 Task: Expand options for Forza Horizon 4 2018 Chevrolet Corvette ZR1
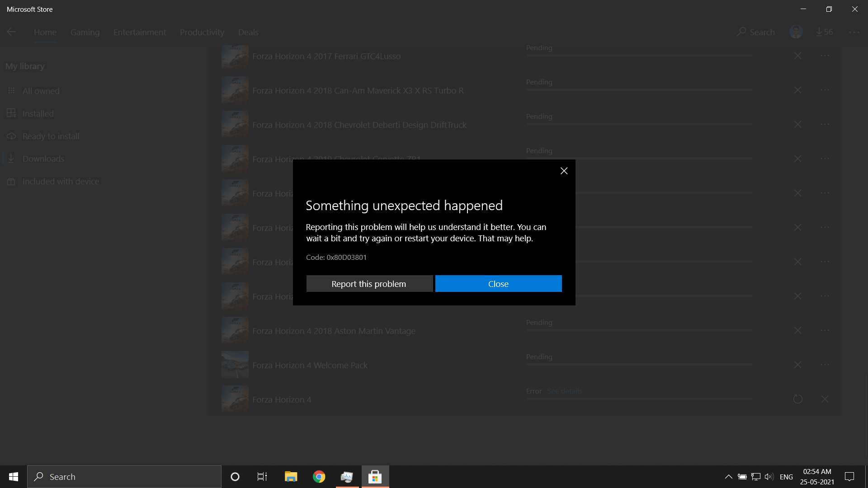click(825, 159)
